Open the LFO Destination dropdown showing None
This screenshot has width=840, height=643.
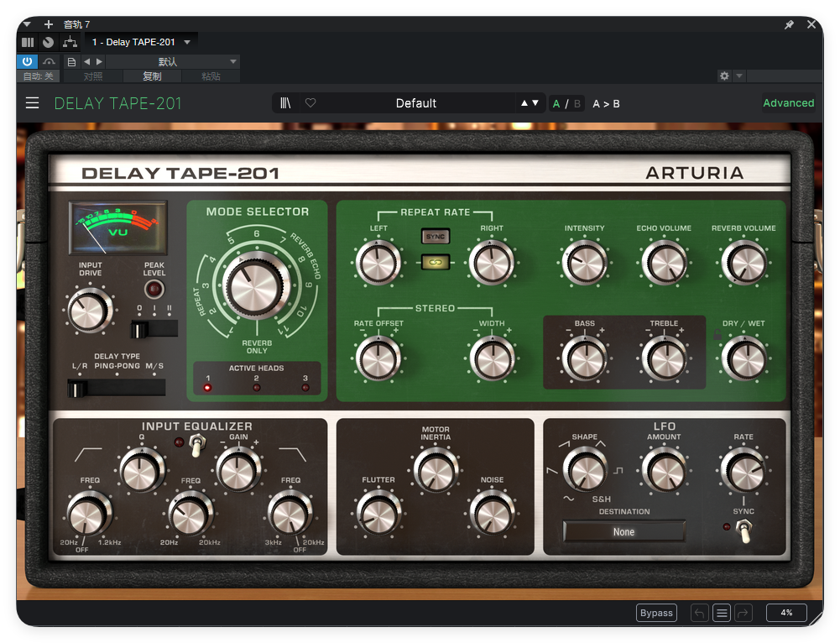pos(624,531)
